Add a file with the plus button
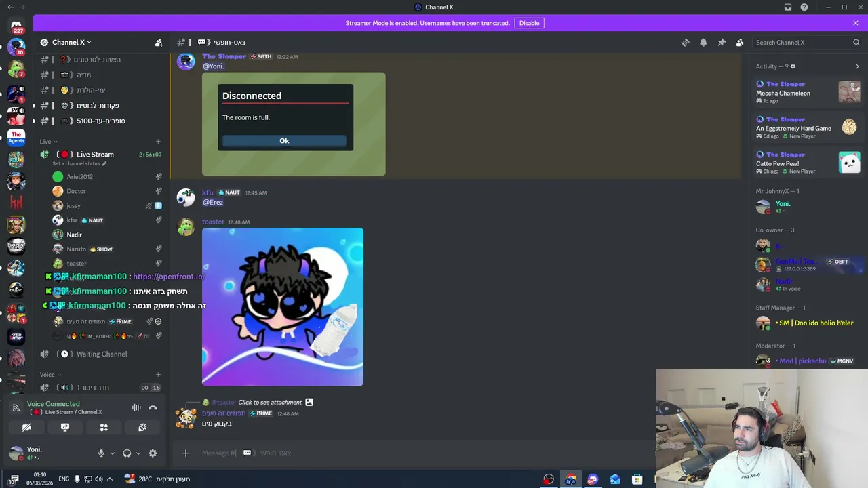 185,453
